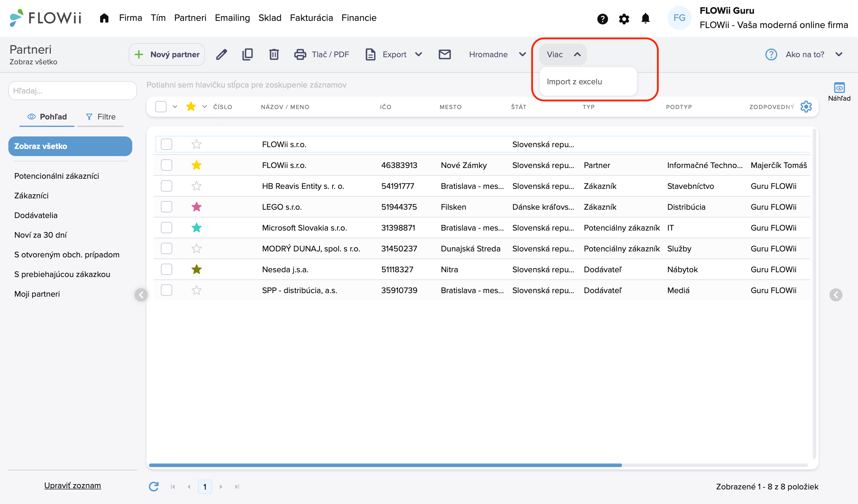Screen dimensions: 858x504
Task: Create a Nový partner
Action: coord(167,55)
